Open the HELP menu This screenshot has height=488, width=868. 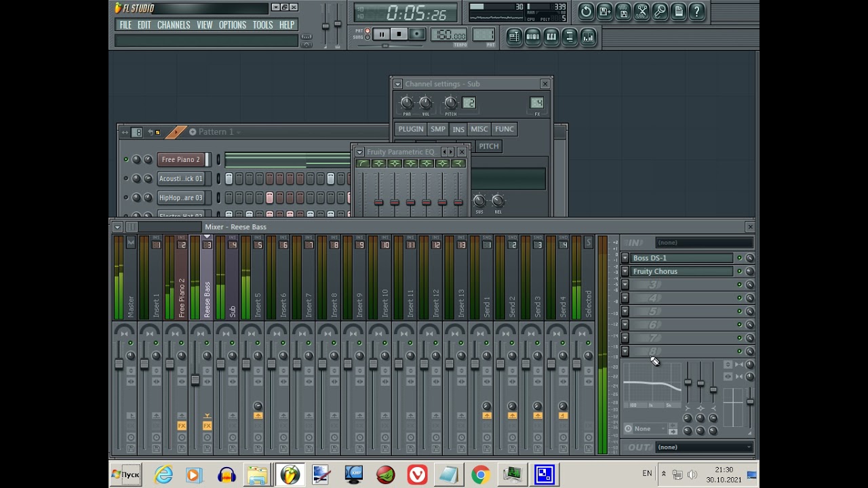point(287,25)
